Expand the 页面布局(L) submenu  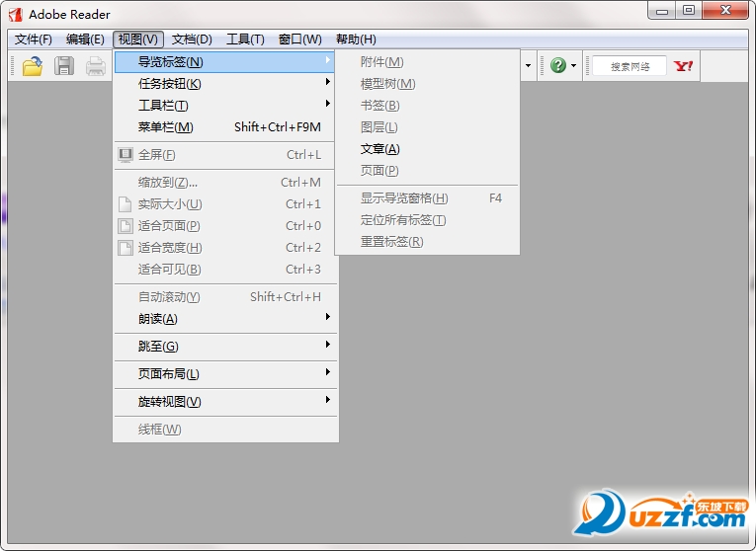[x=225, y=374]
